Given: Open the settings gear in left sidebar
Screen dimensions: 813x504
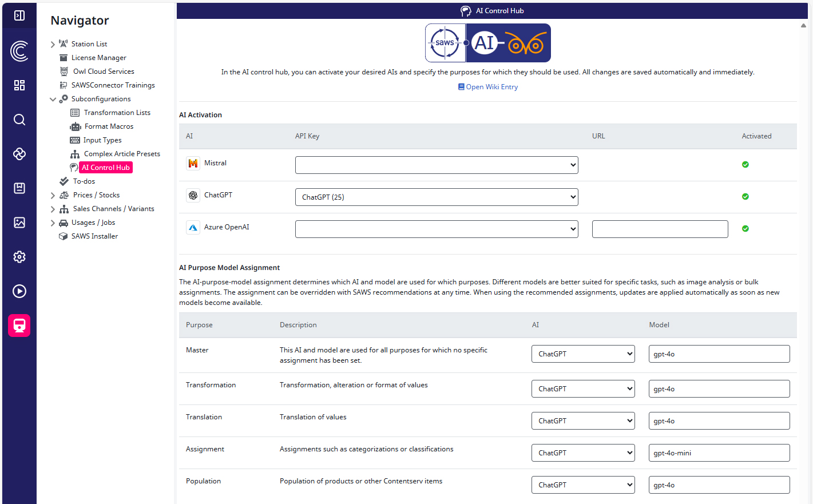Looking at the screenshot, I should click(x=19, y=257).
